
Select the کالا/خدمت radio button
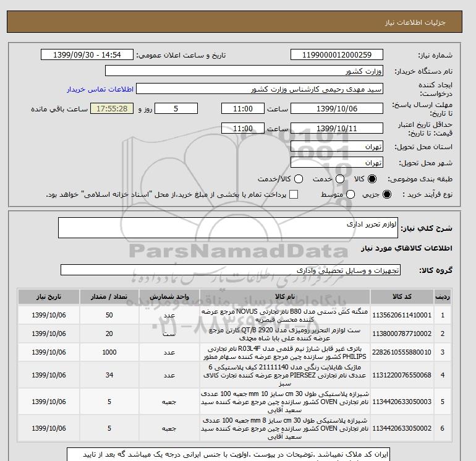[299, 179]
